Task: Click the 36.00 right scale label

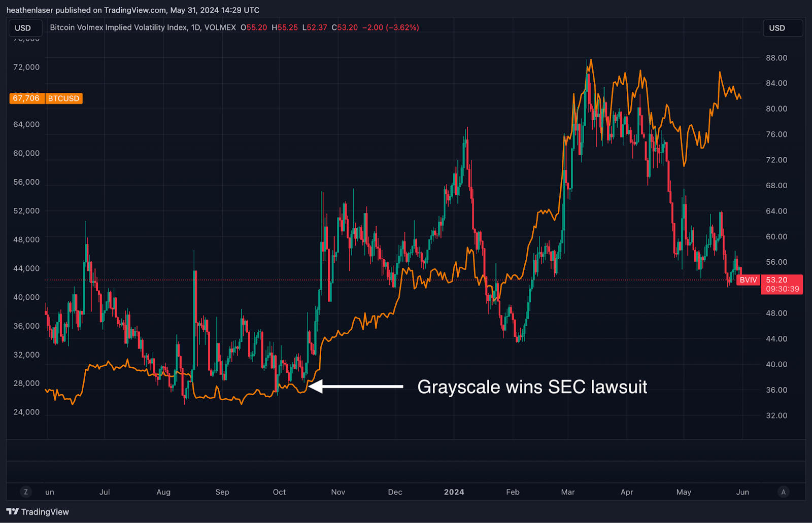Action: (776, 390)
